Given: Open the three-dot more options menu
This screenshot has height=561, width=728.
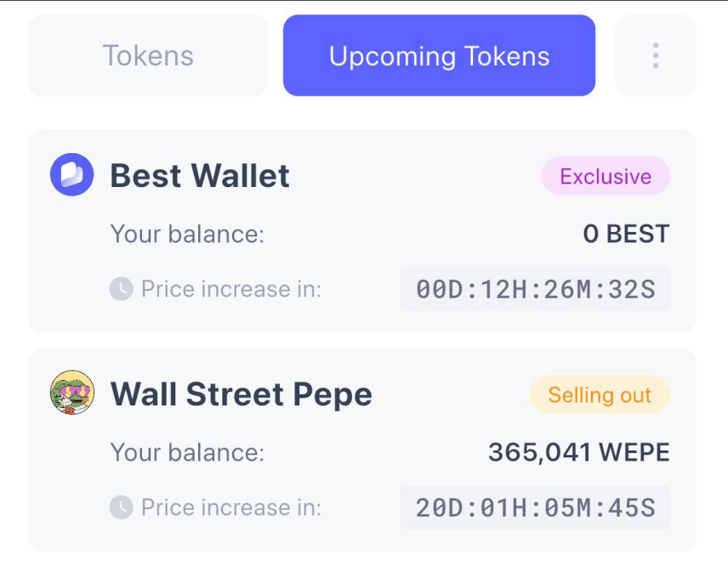Looking at the screenshot, I should (656, 56).
